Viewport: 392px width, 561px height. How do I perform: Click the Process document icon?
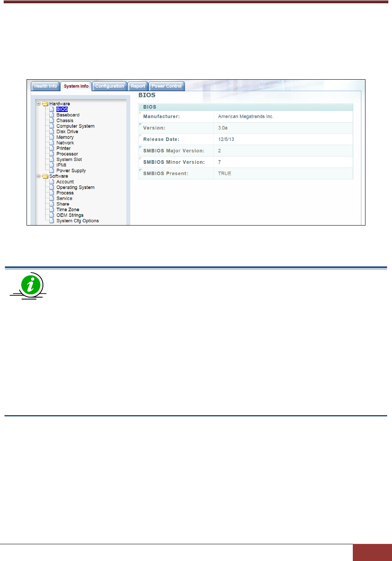coord(52,193)
